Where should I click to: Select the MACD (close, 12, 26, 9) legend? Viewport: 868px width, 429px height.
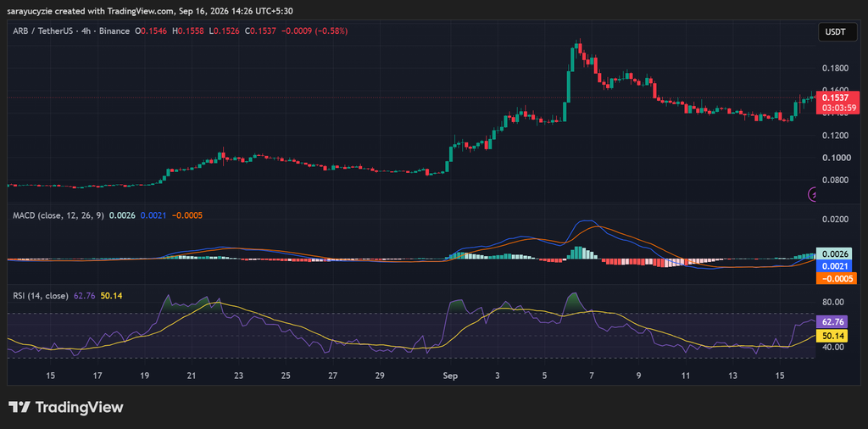click(58, 214)
